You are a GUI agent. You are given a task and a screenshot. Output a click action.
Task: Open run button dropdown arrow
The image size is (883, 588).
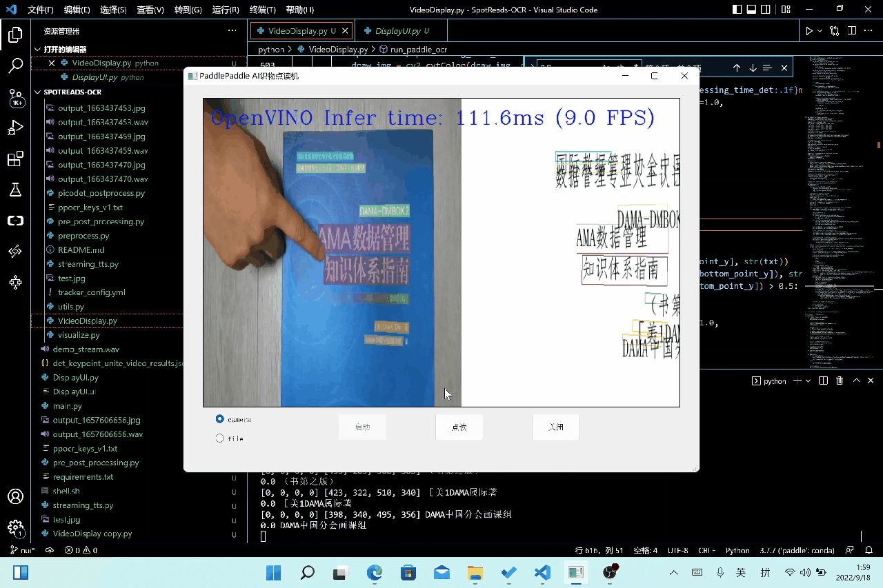click(820, 31)
